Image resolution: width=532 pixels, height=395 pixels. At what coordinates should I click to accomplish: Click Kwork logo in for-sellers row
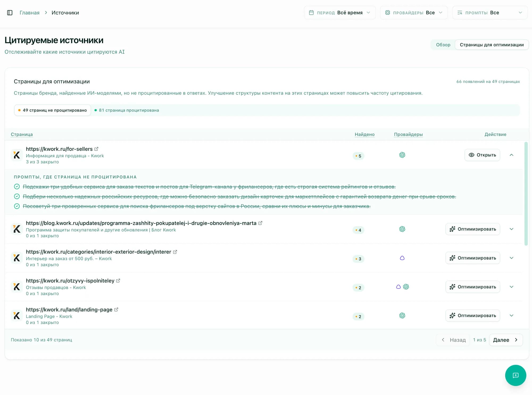pos(17,155)
